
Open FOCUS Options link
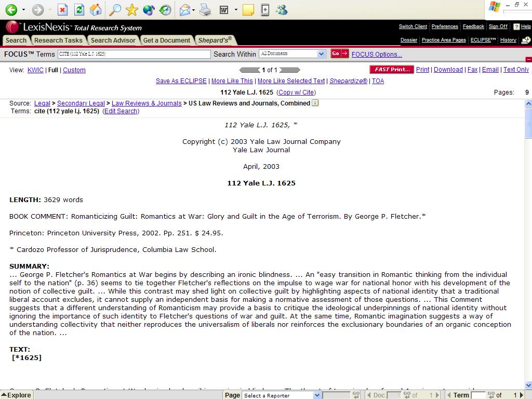[377, 54]
